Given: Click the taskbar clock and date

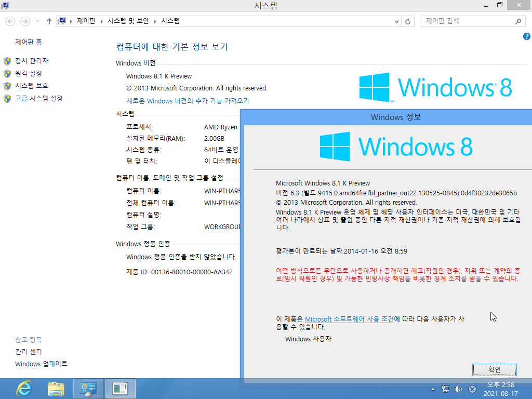Looking at the screenshot, I should click(501, 389).
